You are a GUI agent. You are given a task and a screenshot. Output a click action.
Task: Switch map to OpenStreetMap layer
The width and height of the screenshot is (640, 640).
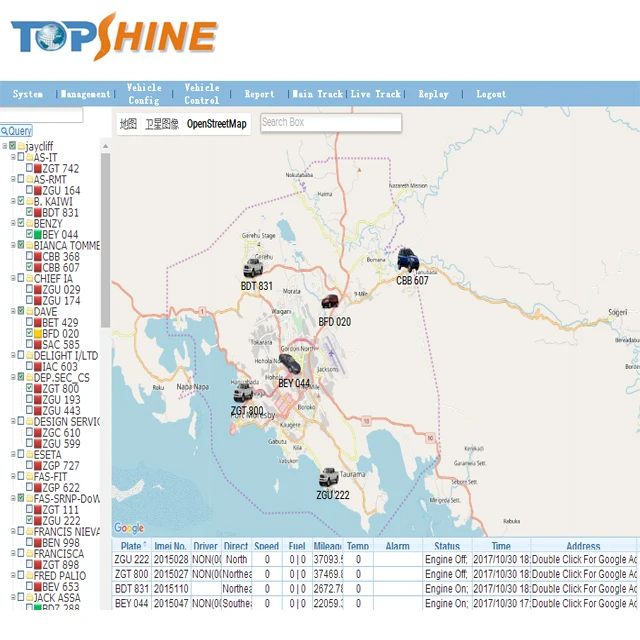tap(217, 124)
